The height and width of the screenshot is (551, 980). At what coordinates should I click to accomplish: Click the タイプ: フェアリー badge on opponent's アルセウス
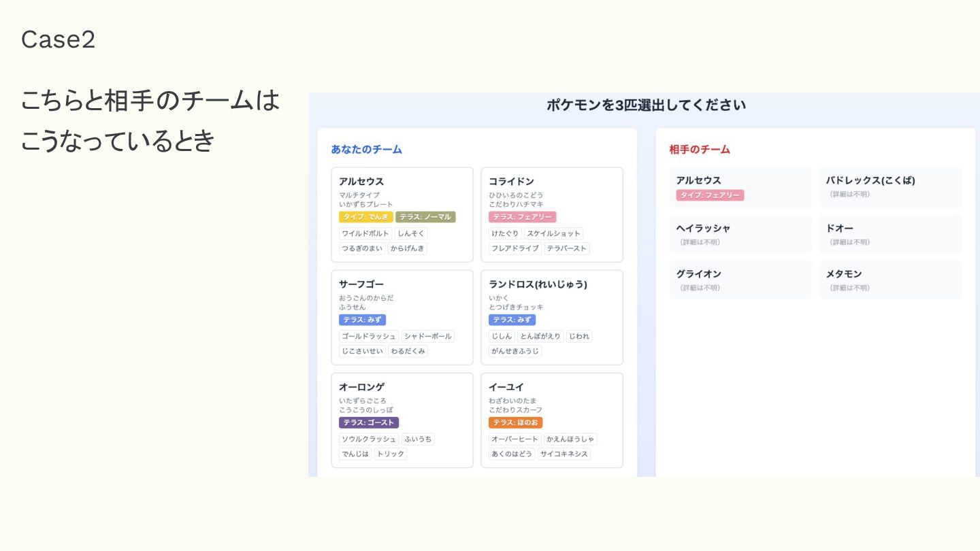710,195
